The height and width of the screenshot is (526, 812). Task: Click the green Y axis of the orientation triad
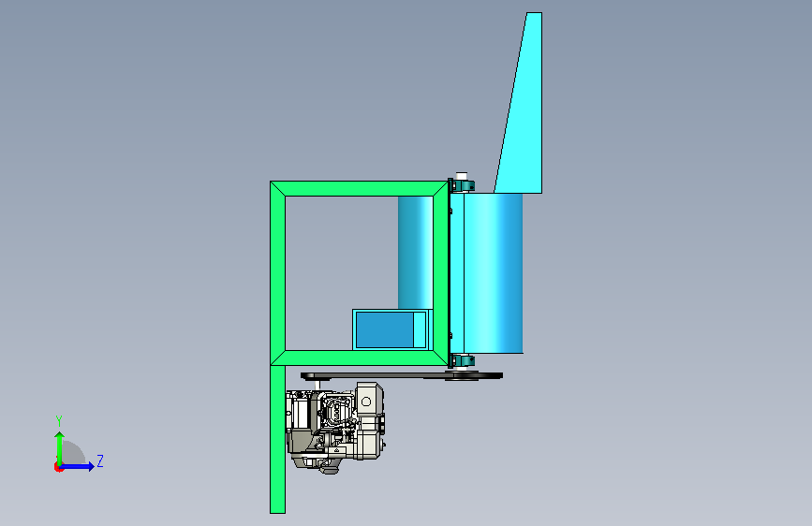coord(60,447)
